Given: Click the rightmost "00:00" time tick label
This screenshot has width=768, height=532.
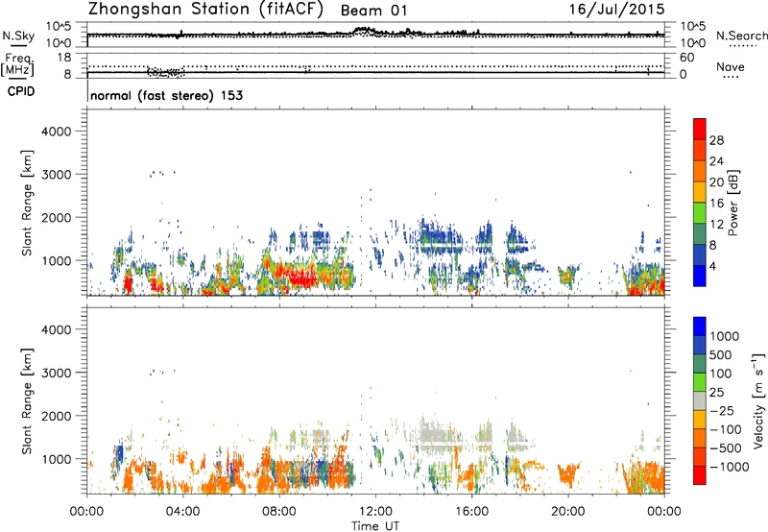Looking at the screenshot, I should pos(664,512).
